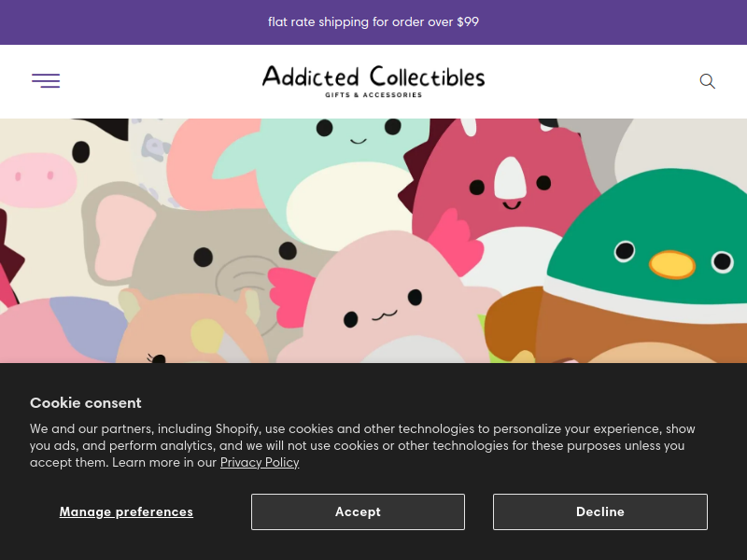Follow the Privacy Policy link
The width and height of the screenshot is (747, 560).
[x=260, y=462]
